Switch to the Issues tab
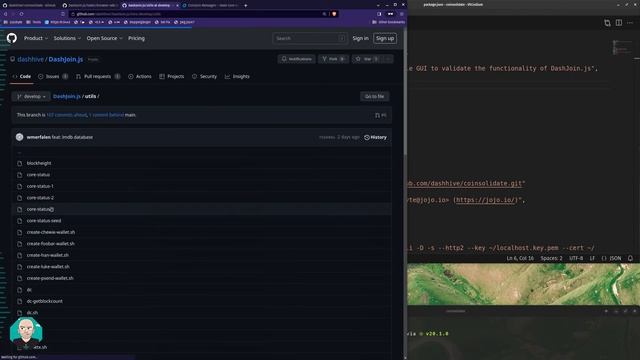Image resolution: width=640 pixels, height=360 pixels. point(53,76)
